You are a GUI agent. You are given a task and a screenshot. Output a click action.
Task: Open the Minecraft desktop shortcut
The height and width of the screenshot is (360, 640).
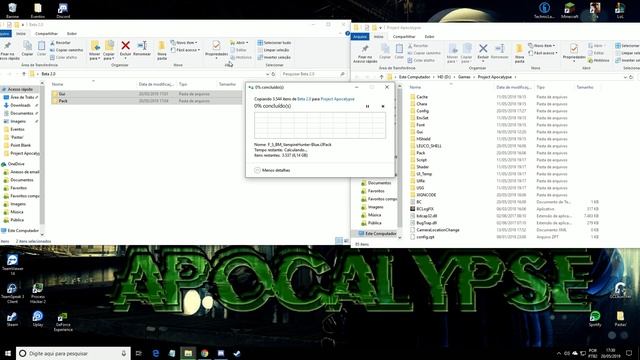point(569,10)
